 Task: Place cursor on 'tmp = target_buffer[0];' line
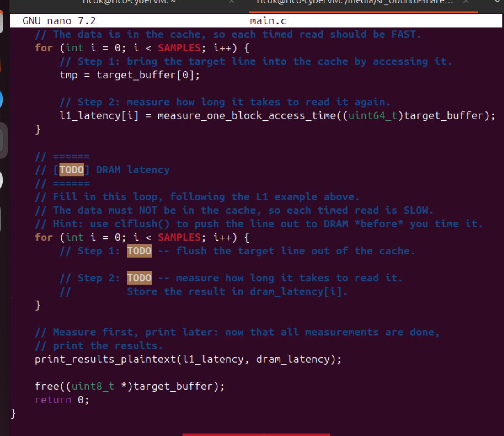[x=130, y=75]
